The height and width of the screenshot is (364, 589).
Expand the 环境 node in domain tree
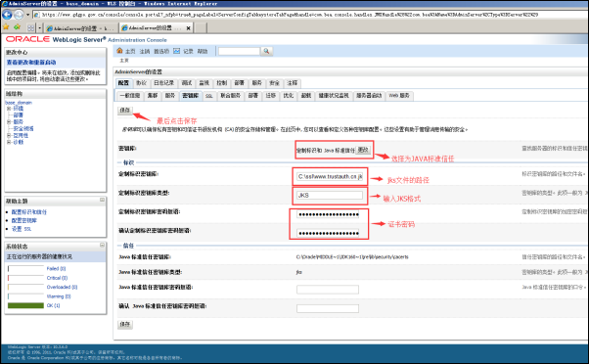coord(9,109)
